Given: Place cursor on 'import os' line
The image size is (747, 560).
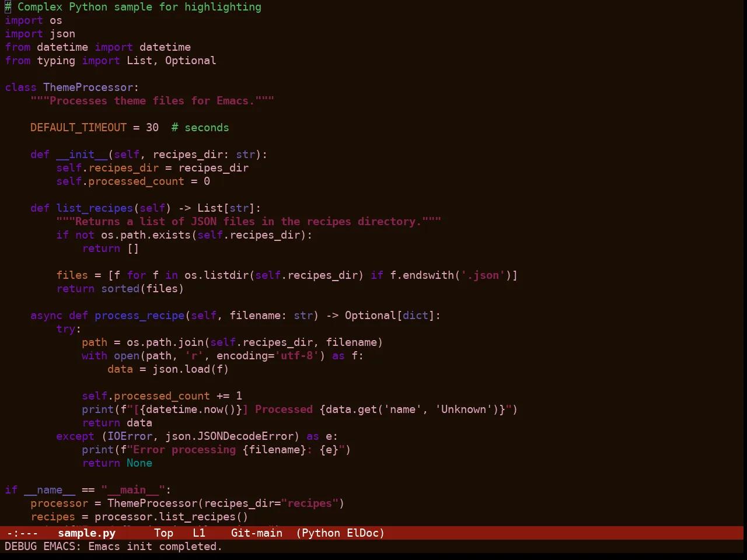Looking at the screenshot, I should coord(33,20).
